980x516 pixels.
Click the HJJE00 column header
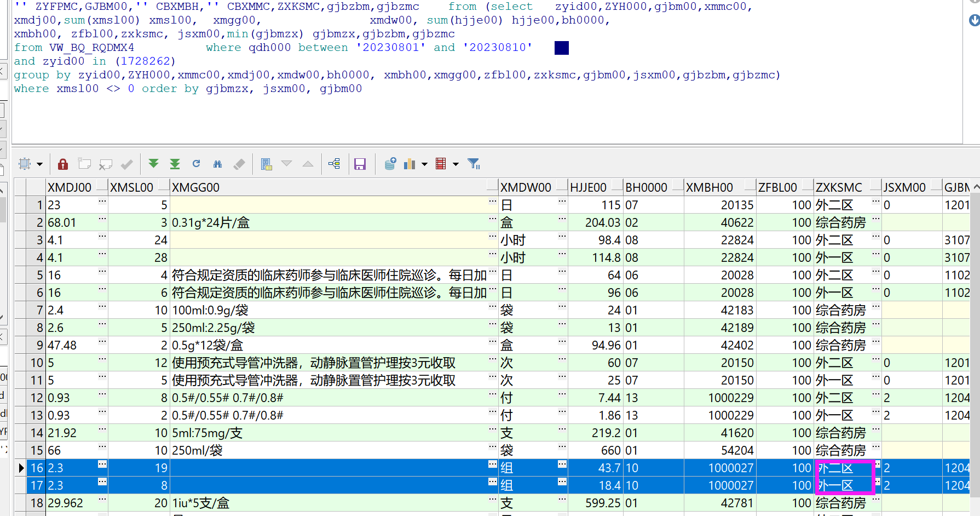coord(589,187)
